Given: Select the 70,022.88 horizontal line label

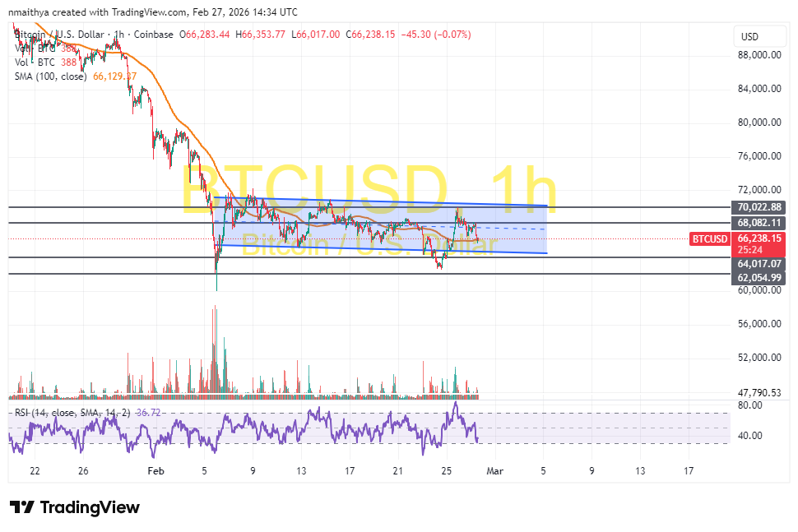Looking at the screenshot, I should click(x=759, y=207).
